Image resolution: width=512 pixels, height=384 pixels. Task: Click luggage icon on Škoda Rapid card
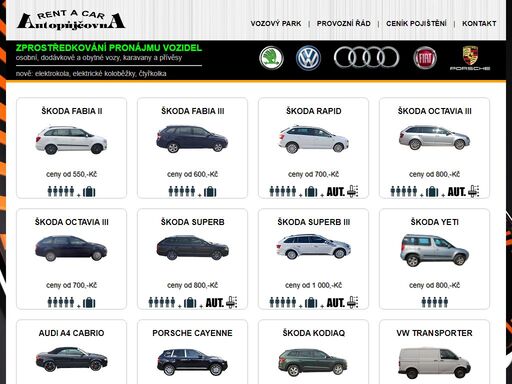(311, 192)
